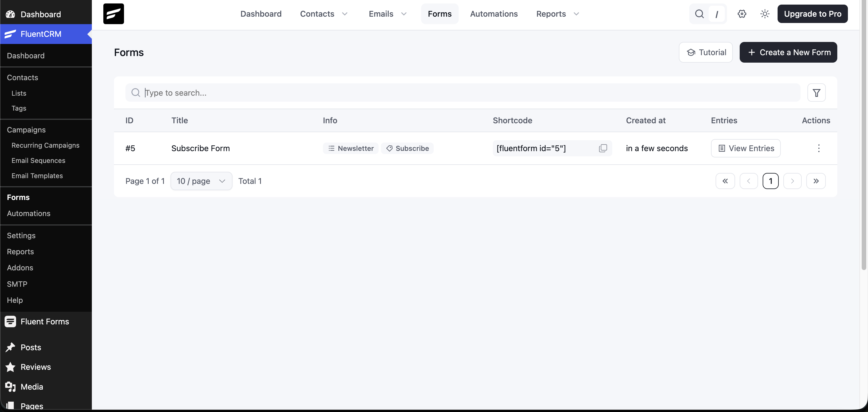Open the 10 / page size dropdown
This screenshot has height=412, width=868.
point(201,181)
